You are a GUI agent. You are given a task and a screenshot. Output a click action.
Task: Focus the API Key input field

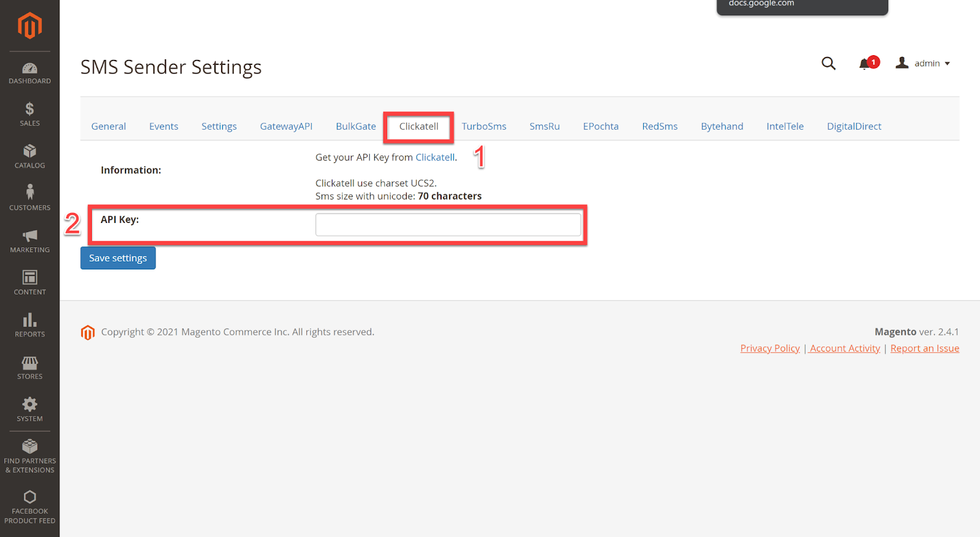(x=448, y=224)
